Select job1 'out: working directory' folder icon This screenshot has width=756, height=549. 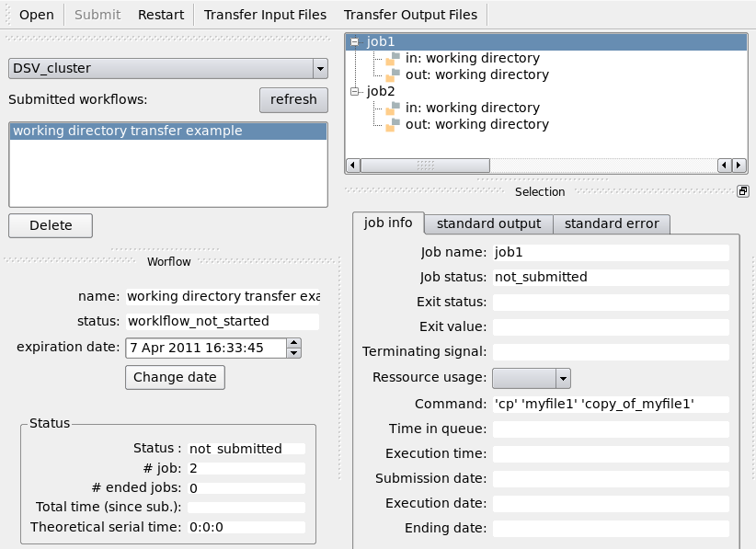393,75
